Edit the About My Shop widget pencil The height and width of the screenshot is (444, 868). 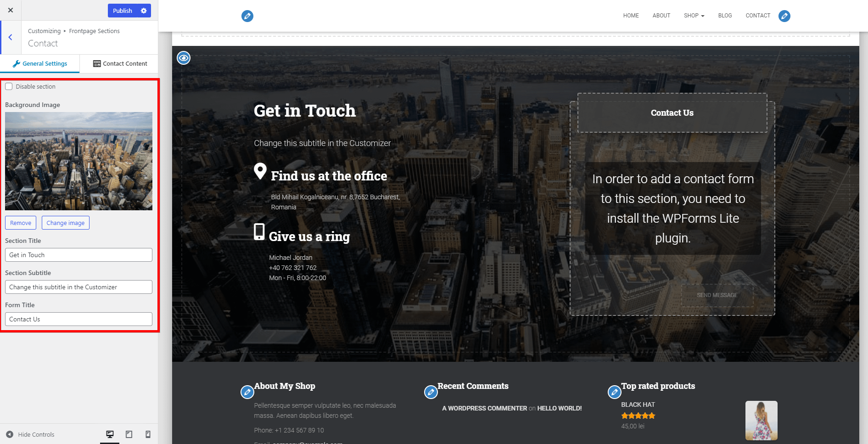click(247, 392)
